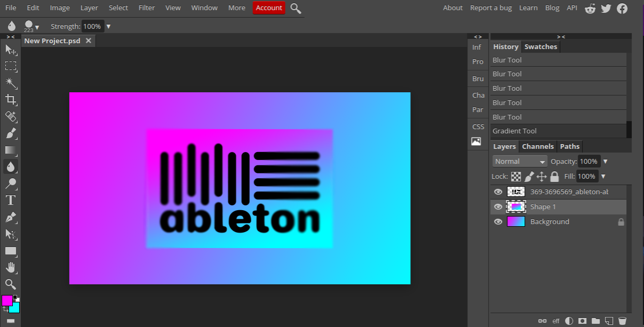
Task: Select the Magic Wand tool
Action: point(10,83)
